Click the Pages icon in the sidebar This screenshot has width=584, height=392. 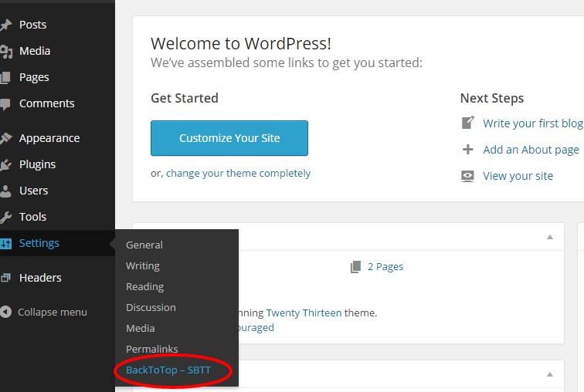5,77
